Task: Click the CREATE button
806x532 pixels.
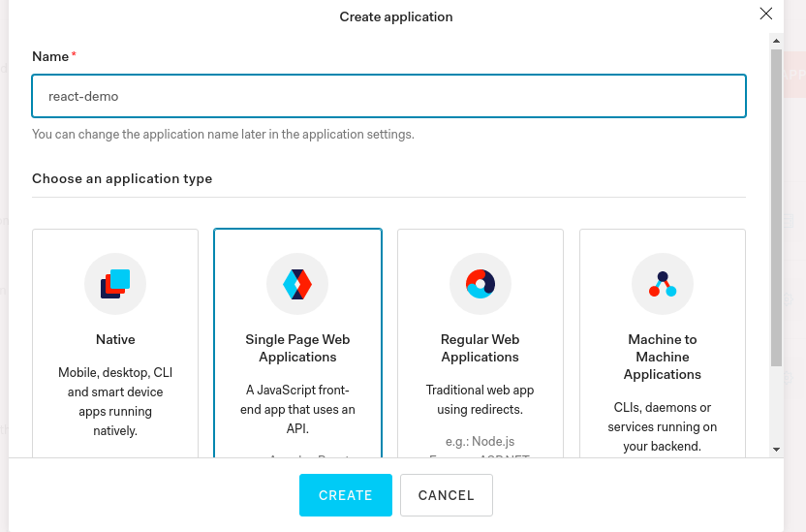Action: 346,495
